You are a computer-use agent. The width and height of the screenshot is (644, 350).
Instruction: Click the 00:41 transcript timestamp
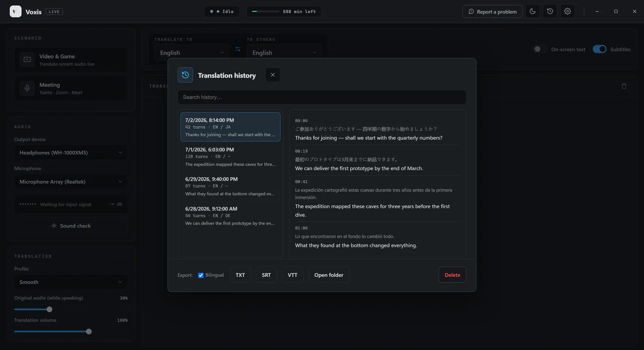point(301,182)
